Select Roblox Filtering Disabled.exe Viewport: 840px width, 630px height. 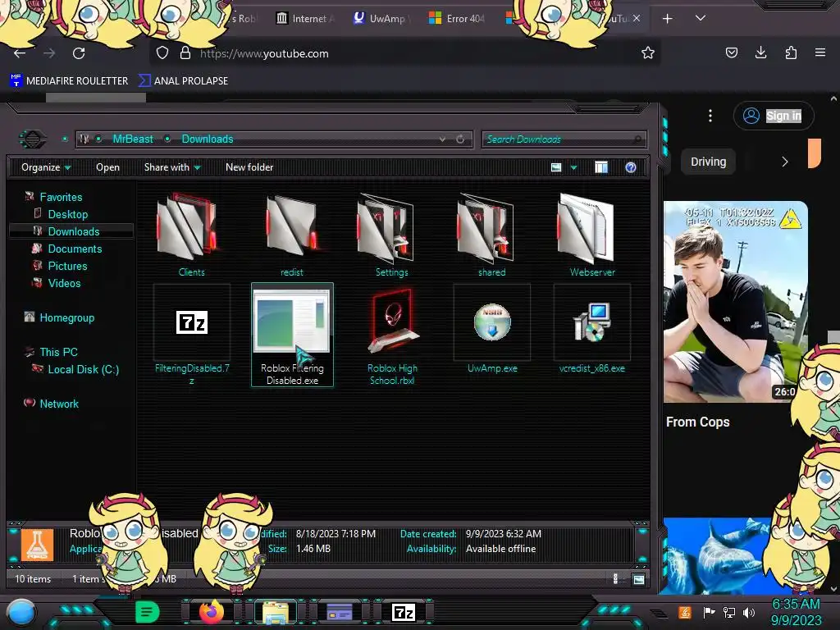[x=292, y=335]
